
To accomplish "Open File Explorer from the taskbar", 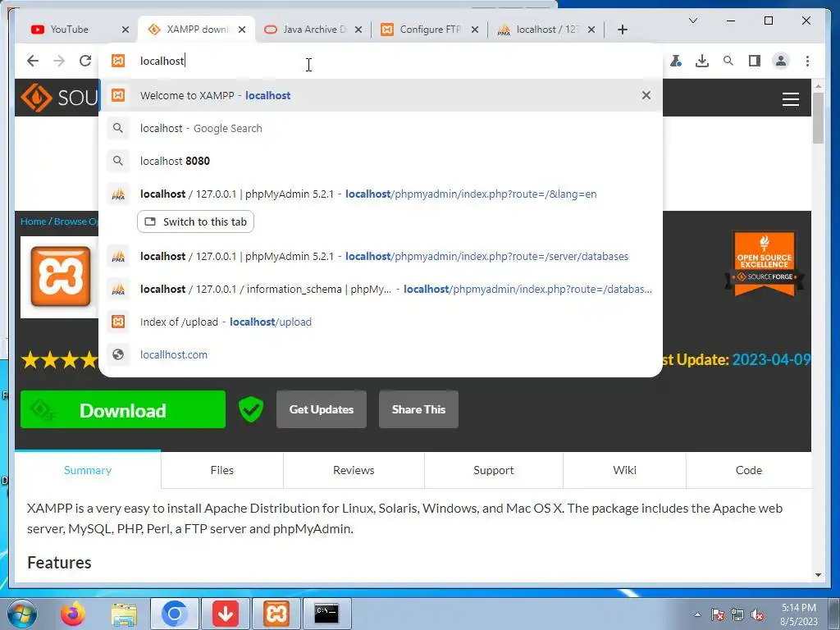I will (x=124, y=614).
